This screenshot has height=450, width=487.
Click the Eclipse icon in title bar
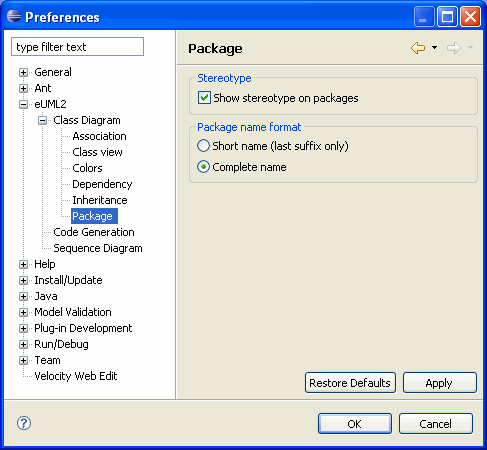14,16
